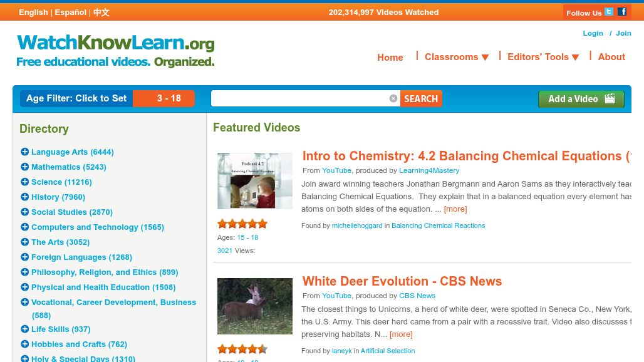Open The Arts (3052) category
The image size is (644, 362).
tap(60, 242)
